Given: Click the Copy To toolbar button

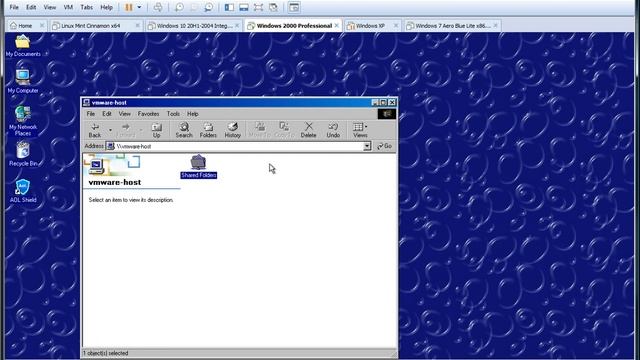Looking at the screenshot, I should pos(284,130).
